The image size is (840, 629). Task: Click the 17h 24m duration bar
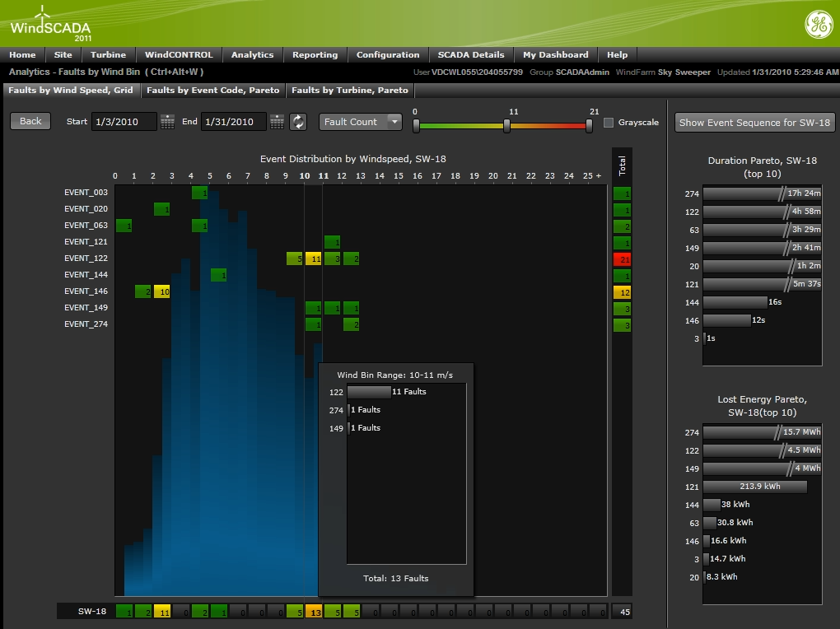pos(762,193)
